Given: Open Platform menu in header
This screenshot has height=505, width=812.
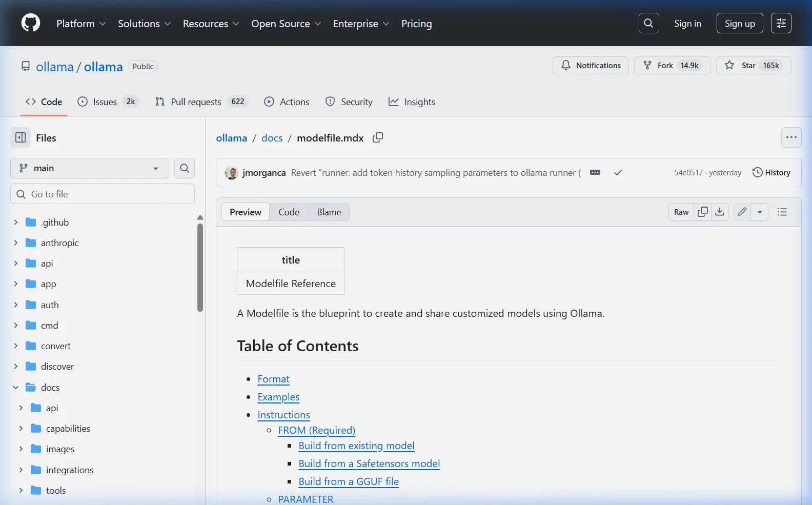Looking at the screenshot, I should (81, 24).
